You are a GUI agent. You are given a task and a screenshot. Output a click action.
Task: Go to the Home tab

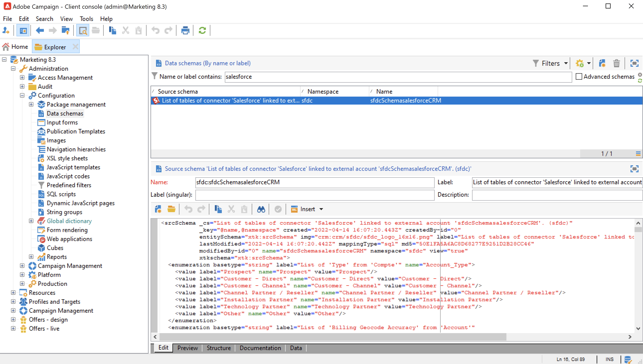pos(15,47)
